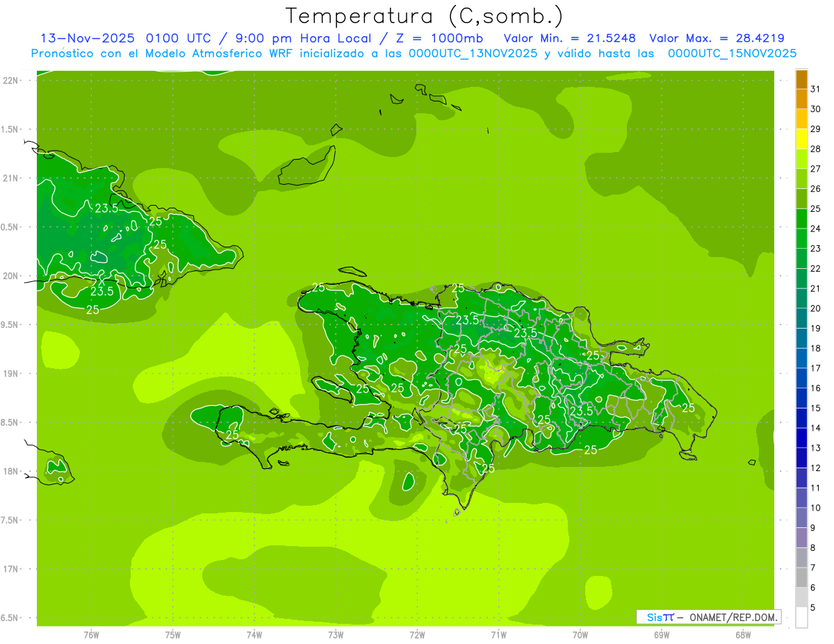834x644 pixels.
Task: Click the 19N latitude axis label
Action: click(11, 374)
